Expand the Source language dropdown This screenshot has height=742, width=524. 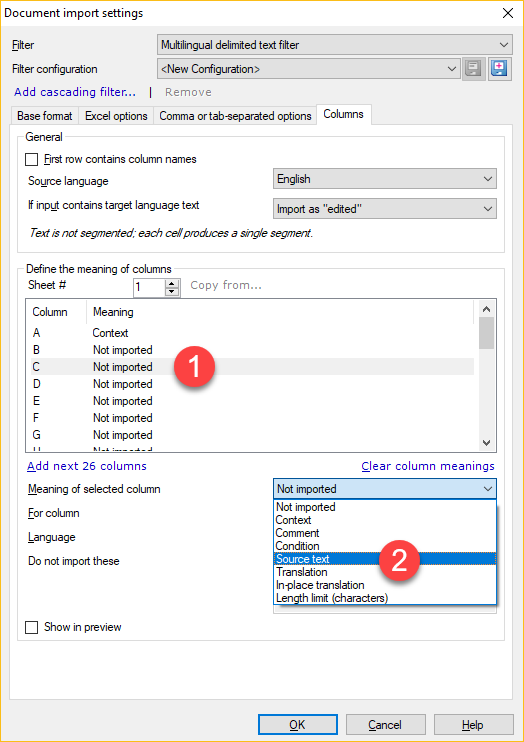tap(385, 179)
